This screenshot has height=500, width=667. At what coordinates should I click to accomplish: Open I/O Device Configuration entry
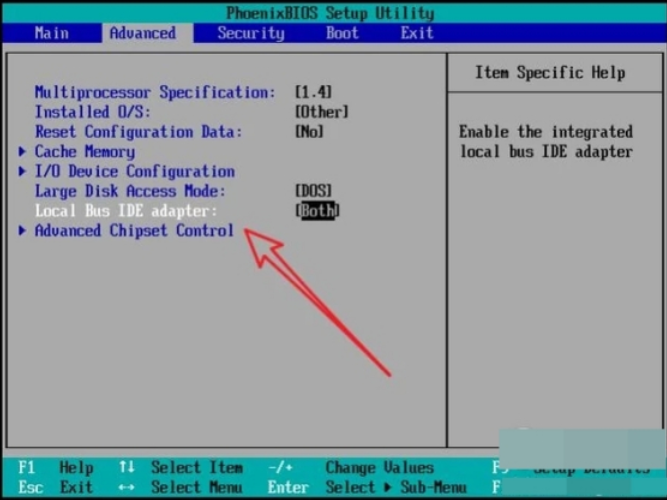click(x=135, y=172)
